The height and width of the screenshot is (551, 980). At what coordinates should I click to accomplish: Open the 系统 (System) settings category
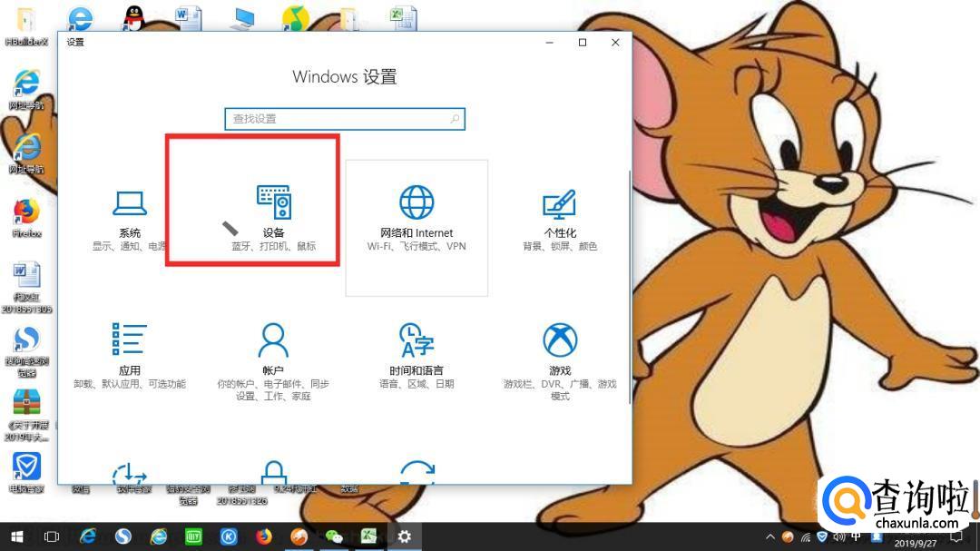pyautogui.click(x=129, y=218)
